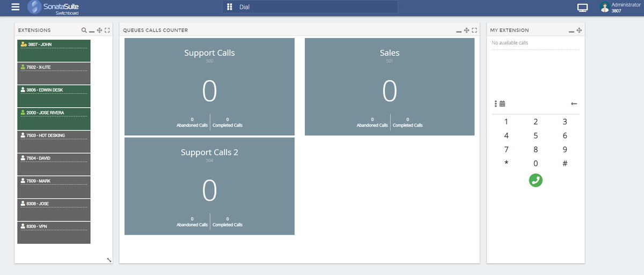Collapse the Extensions panel
The height and width of the screenshot is (275, 644).
(x=92, y=31)
